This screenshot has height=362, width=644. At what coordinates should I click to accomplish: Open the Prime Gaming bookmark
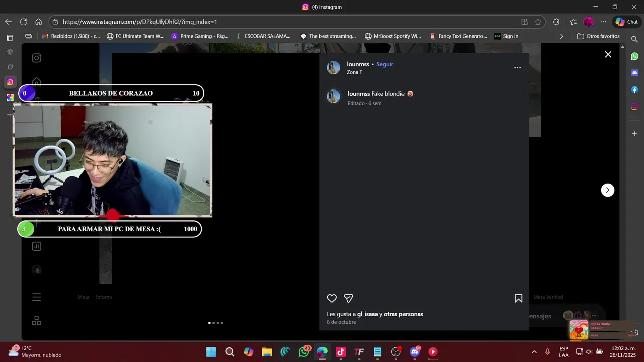click(200, 36)
